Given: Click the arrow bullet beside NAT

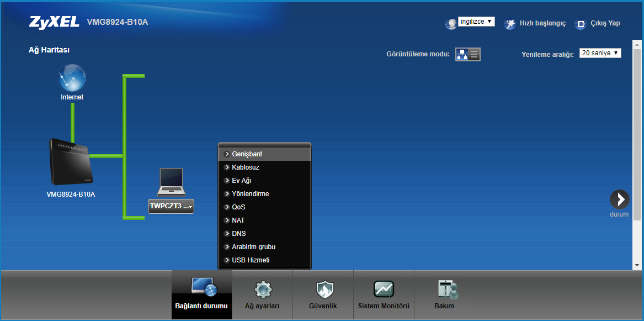Looking at the screenshot, I should pyautogui.click(x=226, y=220).
